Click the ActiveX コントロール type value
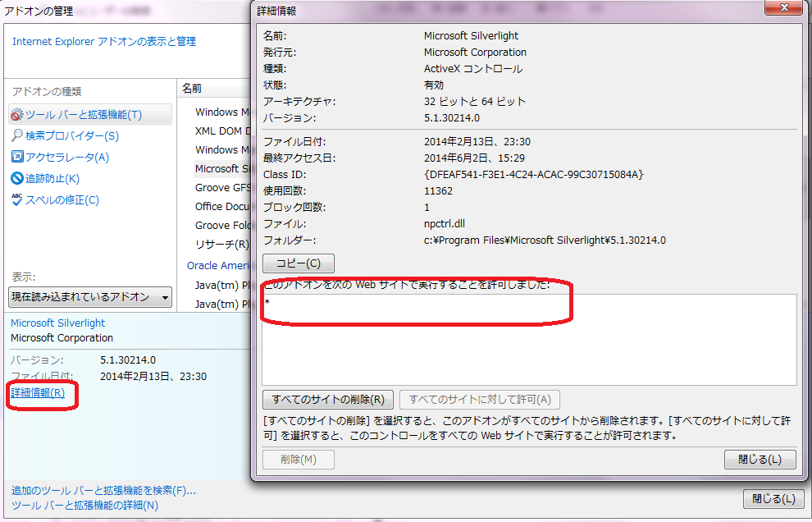This screenshot has width=812, height=522. (473, 69)
